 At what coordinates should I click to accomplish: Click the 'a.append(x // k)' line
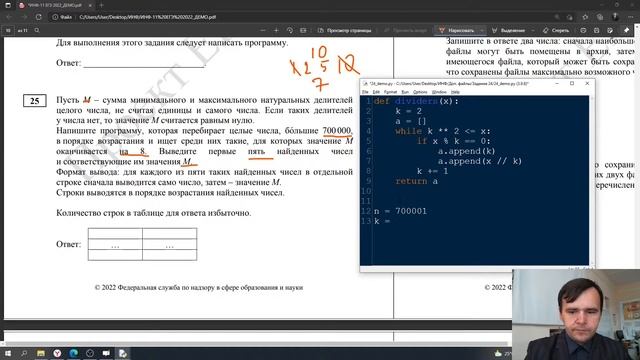coord(480,161)
